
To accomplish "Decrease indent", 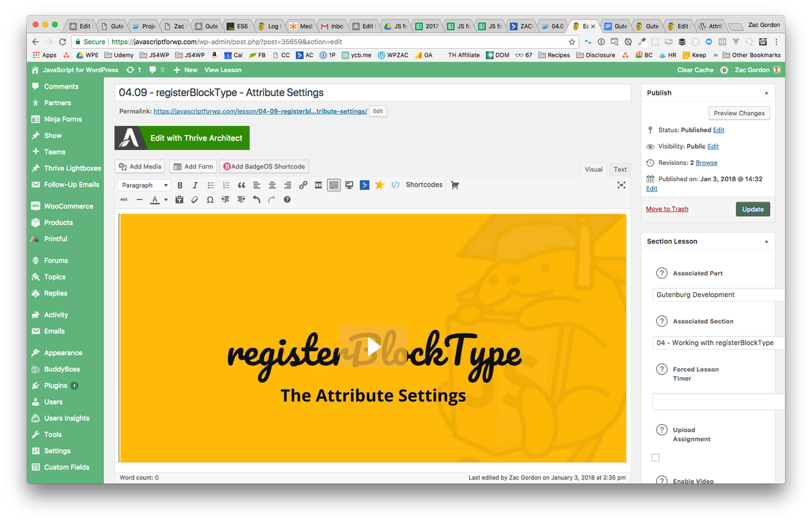I will tap(225, 200).
